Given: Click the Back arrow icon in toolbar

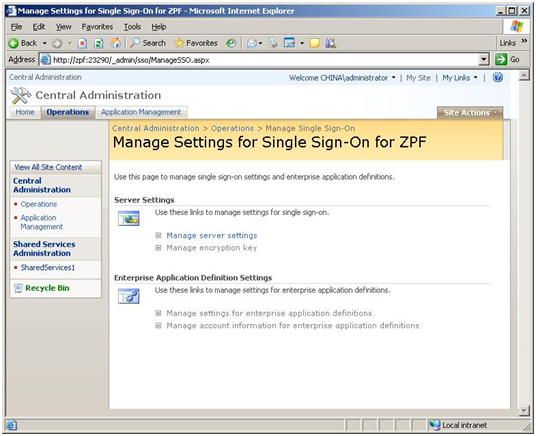Looking at the screenshot, I should click(x=14, y=43).
